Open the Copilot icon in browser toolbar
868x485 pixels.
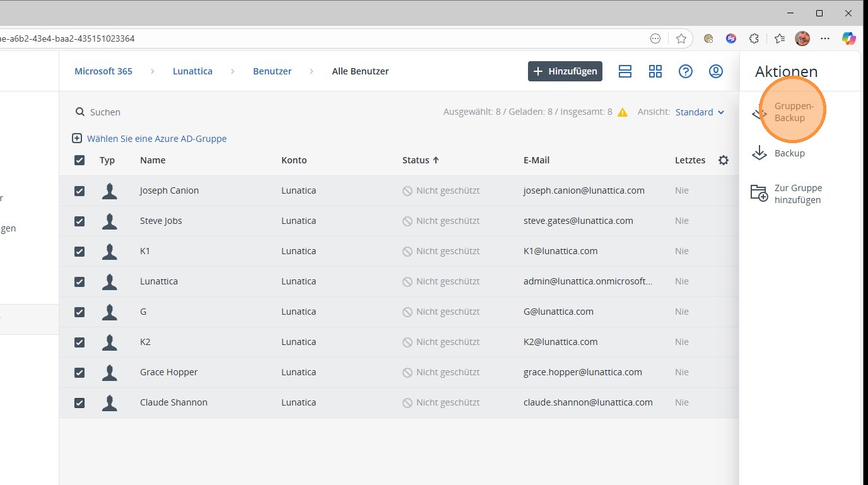click(x=849, y=38)
